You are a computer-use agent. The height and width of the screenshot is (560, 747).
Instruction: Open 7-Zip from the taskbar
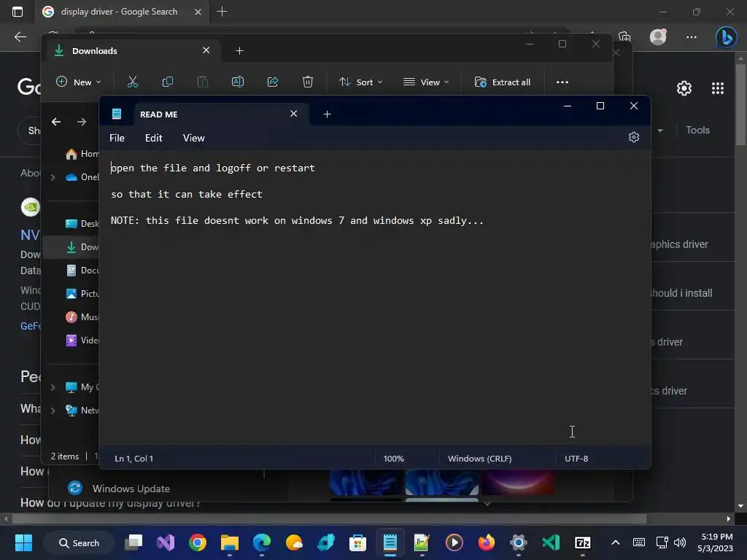click(x=582, y=542)
